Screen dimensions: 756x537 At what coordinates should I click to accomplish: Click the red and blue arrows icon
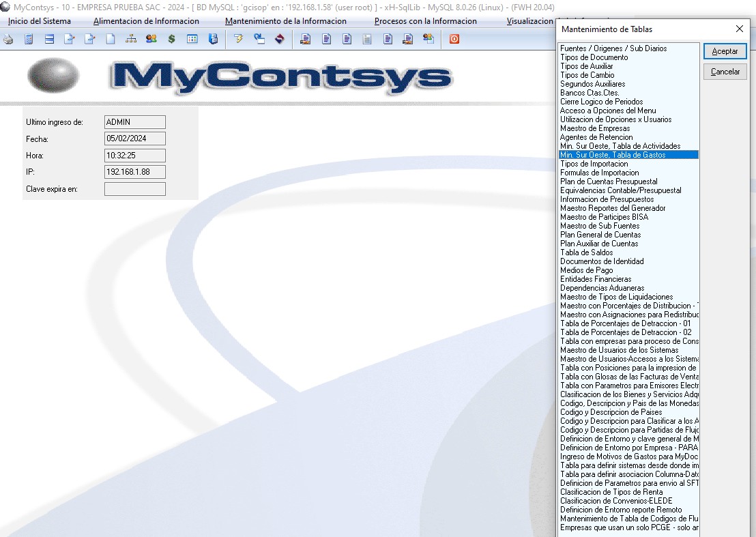pyautogui.click(x=279, y=40)
